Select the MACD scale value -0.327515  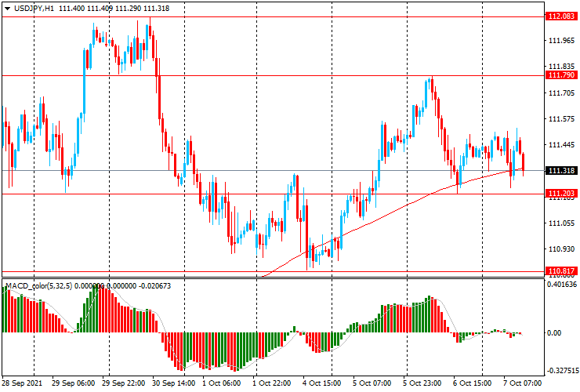coord(562,371)
